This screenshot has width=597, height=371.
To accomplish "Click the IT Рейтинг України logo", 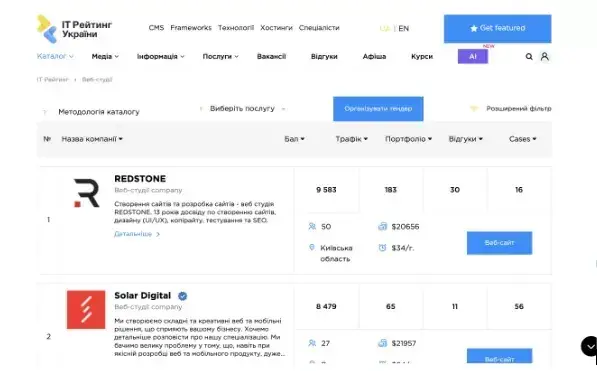I will pyautogui.click(x=74, y=29).
